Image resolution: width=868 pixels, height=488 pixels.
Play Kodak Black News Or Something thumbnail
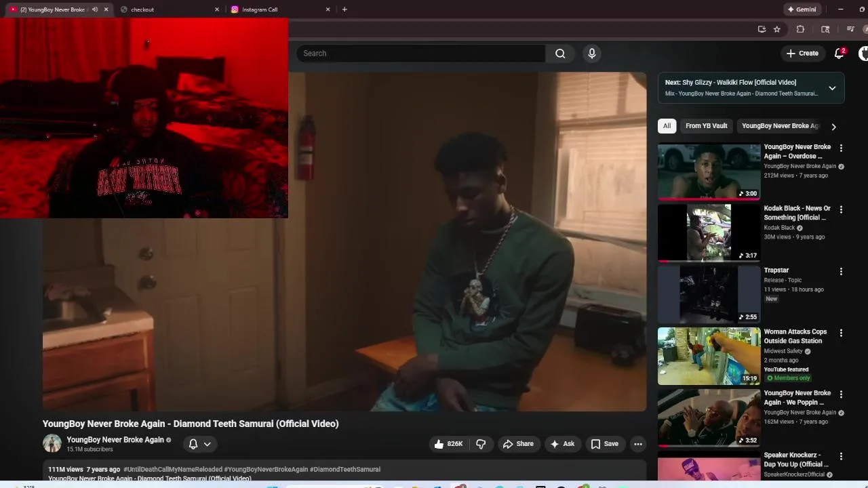click(x=709, y=233)
